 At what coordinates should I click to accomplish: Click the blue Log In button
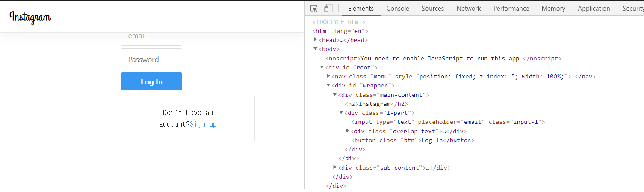(x=151, y=81)
